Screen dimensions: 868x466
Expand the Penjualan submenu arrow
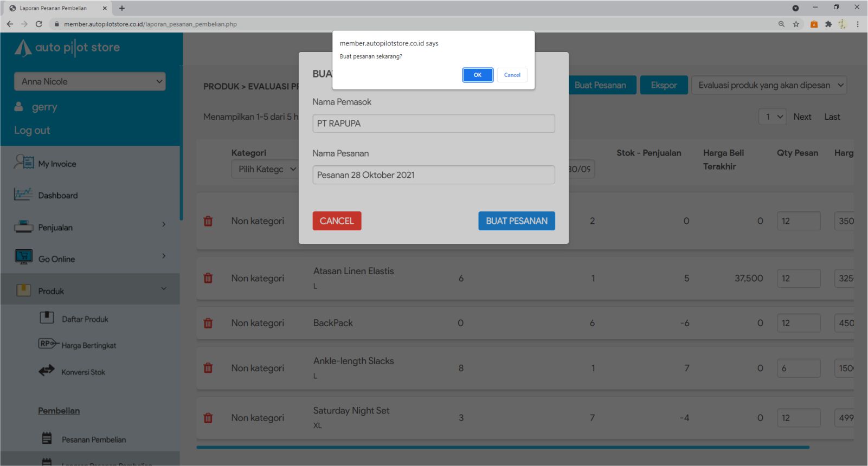pos(164,224)
